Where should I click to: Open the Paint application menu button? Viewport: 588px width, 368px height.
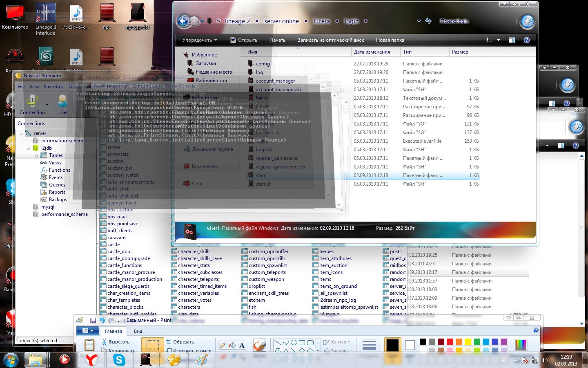click(88, 331)
